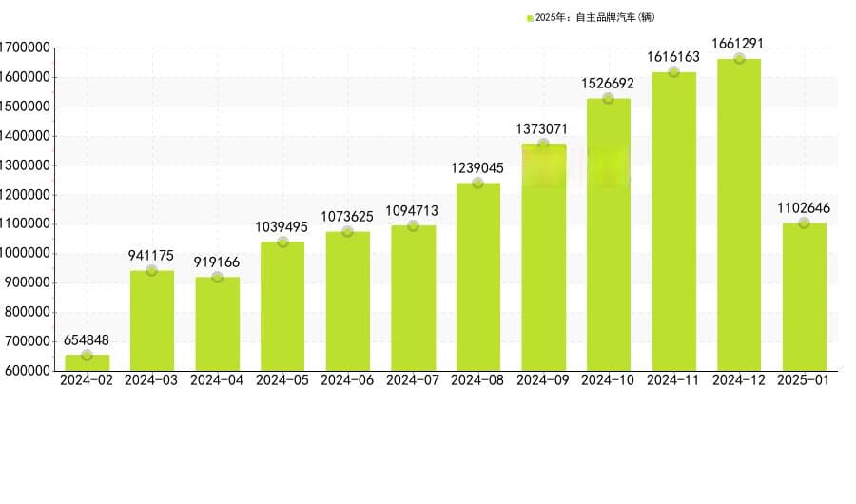Click the body of the 2024-08 bar

pos(477,281)
